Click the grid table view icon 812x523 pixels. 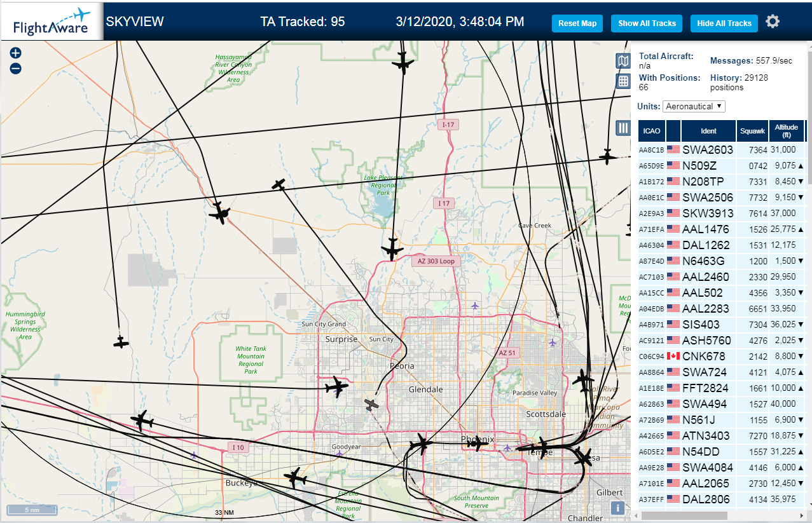tap(624, 81)
